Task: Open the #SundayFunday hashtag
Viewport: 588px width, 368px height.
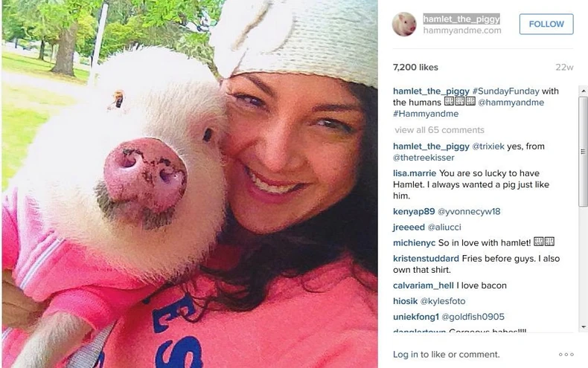Action: (506, 91)
